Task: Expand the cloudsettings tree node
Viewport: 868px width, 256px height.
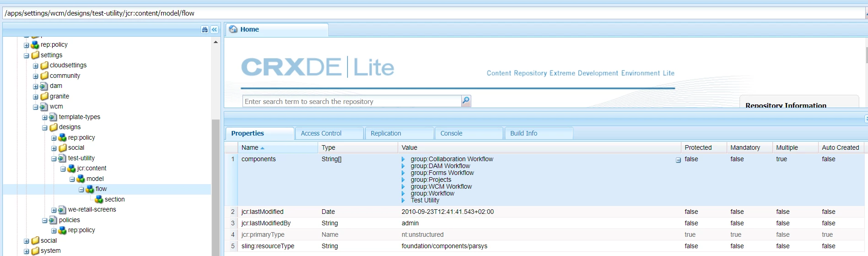Action: pos(36,66)
